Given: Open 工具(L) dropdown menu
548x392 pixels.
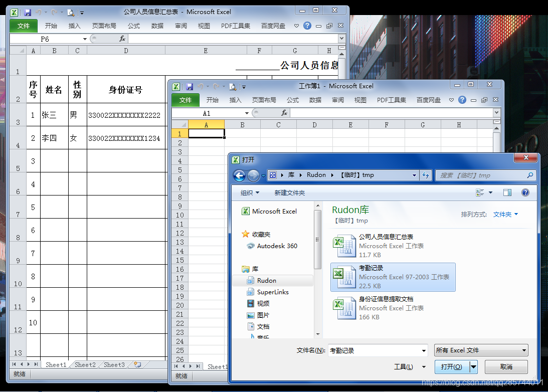Looking at the screenshot, I should (x=410, y=367).
